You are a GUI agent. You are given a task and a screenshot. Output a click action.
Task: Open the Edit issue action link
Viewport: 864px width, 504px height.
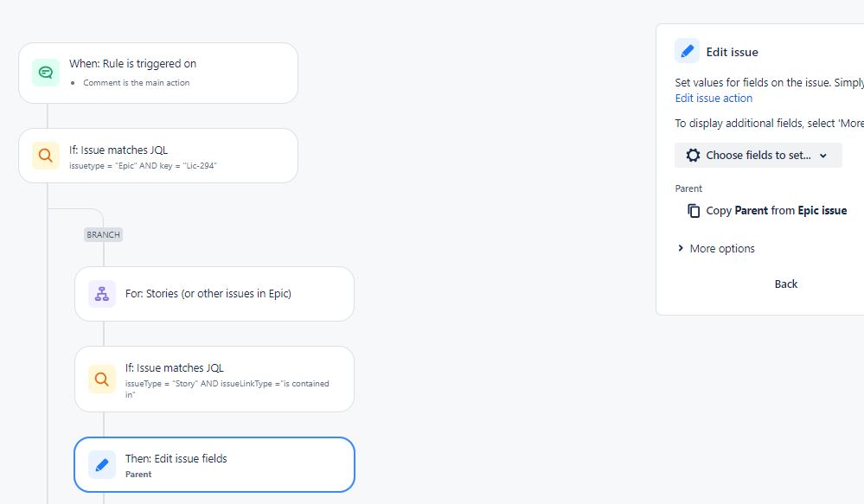point(714,98)
